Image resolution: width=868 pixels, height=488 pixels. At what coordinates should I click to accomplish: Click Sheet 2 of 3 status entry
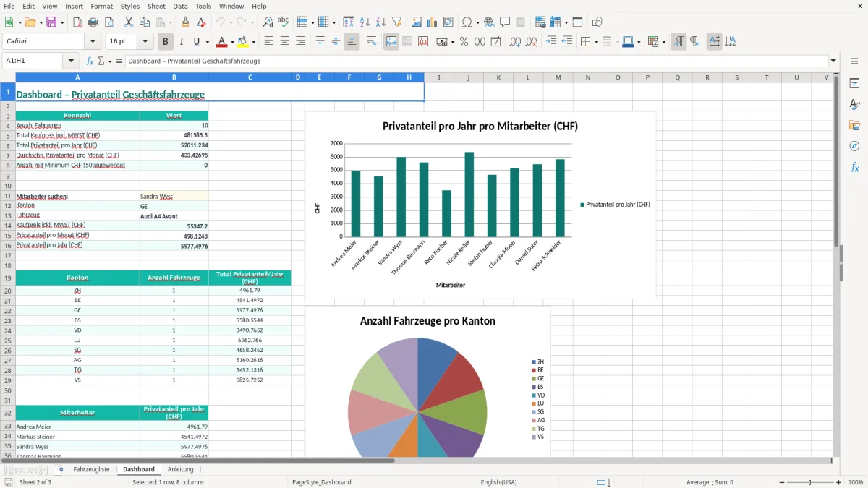pos(35,482)
